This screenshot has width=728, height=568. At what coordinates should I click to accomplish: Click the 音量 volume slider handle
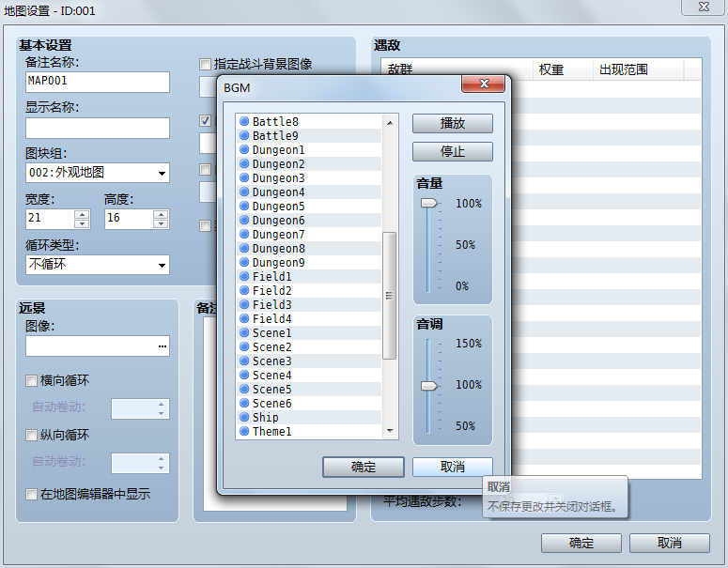pos(429,203)
